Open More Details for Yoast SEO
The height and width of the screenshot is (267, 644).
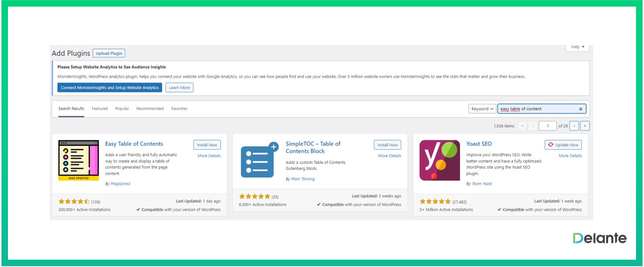570,156
